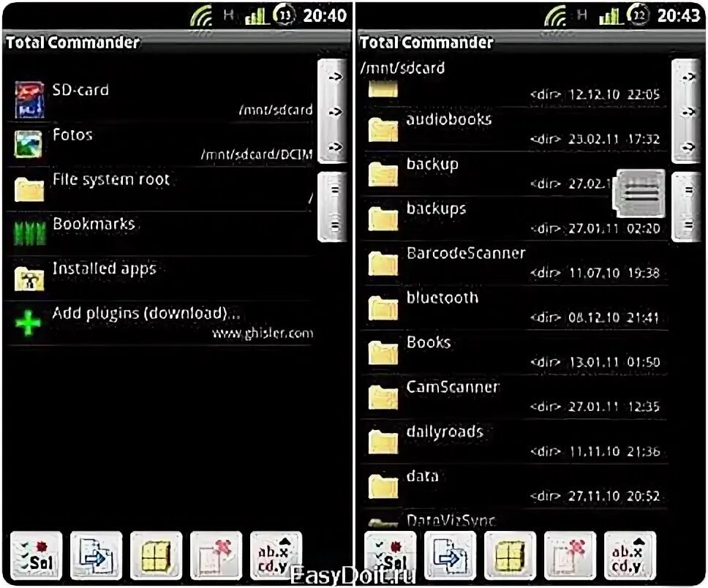The width and height of the screenshot is (708, 588).
Task: Select the SD-card label text
Action: coord(80,90)
